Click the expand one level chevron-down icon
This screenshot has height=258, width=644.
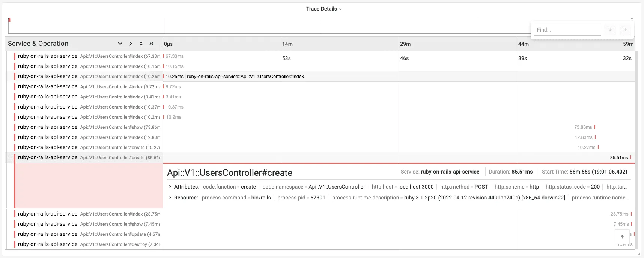[x=120, y=44]
